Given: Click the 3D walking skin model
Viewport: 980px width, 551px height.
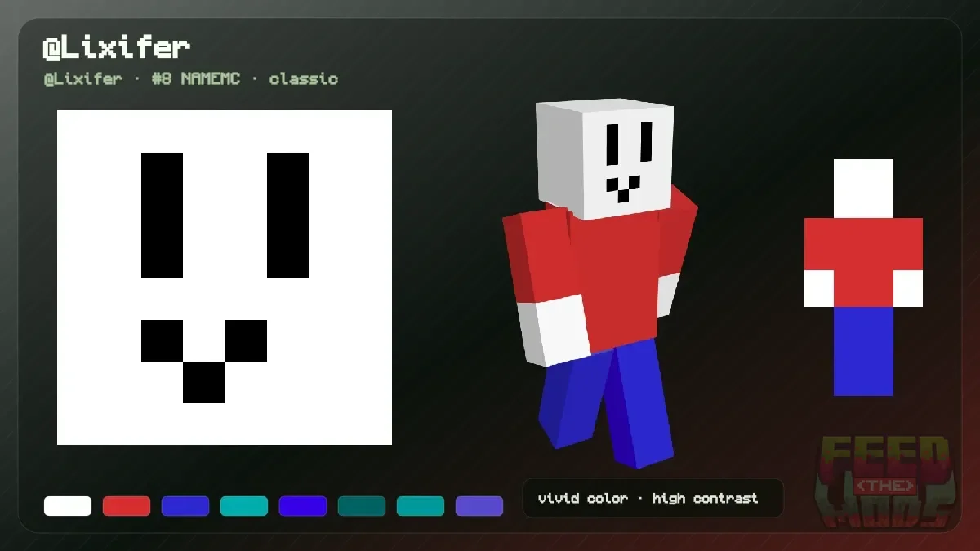Looking at the screenshot, I should pyautogui.click(x=600, y=283).
